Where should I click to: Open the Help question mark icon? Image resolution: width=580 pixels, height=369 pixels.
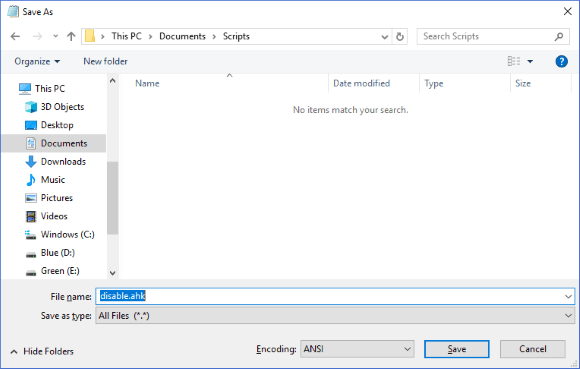[561, 61]
